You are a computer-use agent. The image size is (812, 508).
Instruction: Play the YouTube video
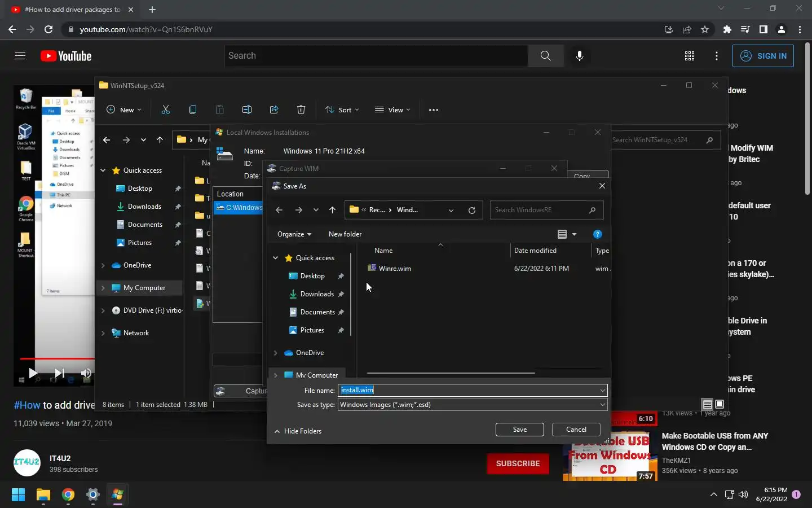pos(33,373)
